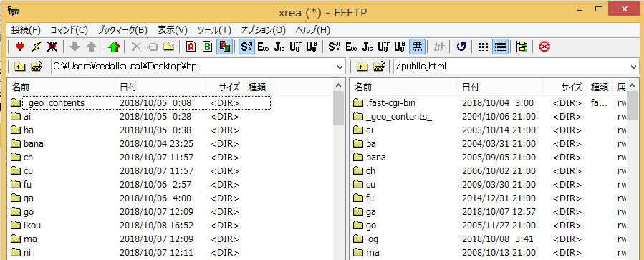Select ASCII transfer mode (A)
Screen dimensions: 644x260
191,47
